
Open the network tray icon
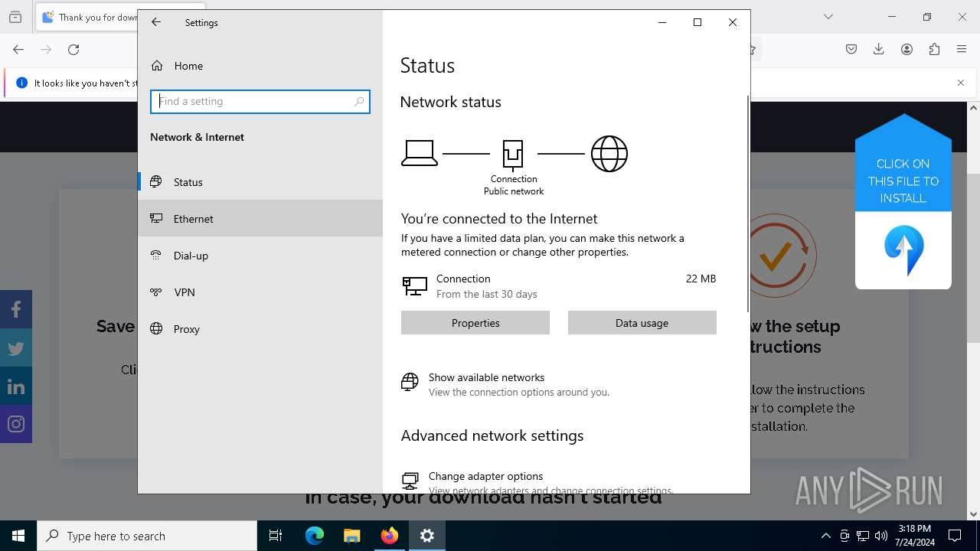point(863,536)
